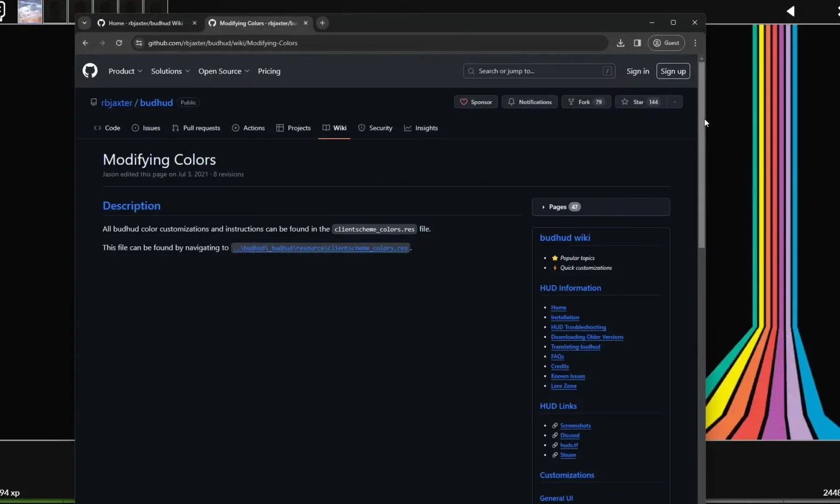840x504 pixels.
Task: Switch to the Actions tab
Action: click(x=248, y=128)
